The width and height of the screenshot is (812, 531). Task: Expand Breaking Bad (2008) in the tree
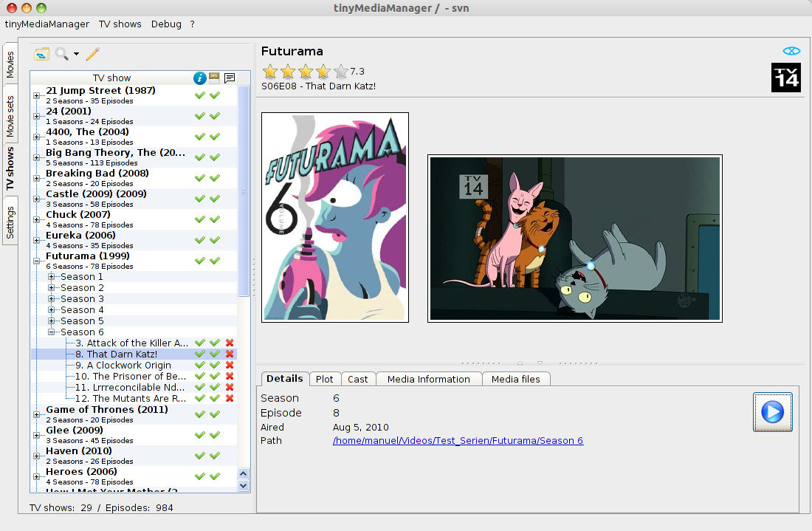37,178
